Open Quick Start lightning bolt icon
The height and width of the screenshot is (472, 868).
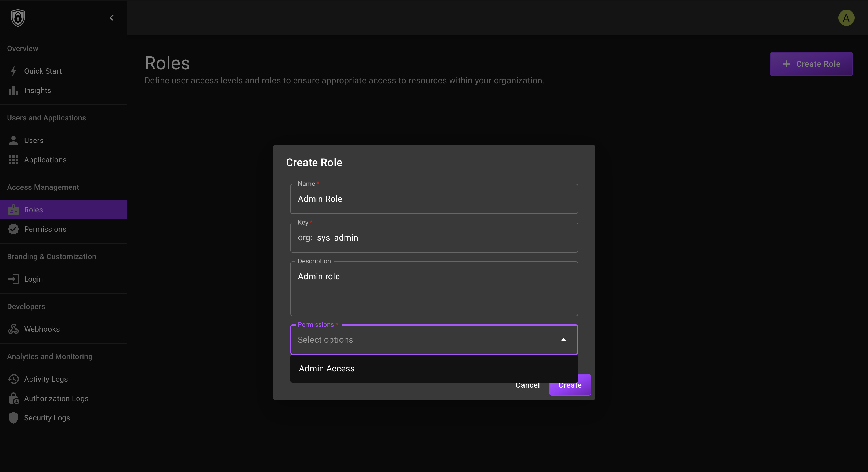point(13,71)
